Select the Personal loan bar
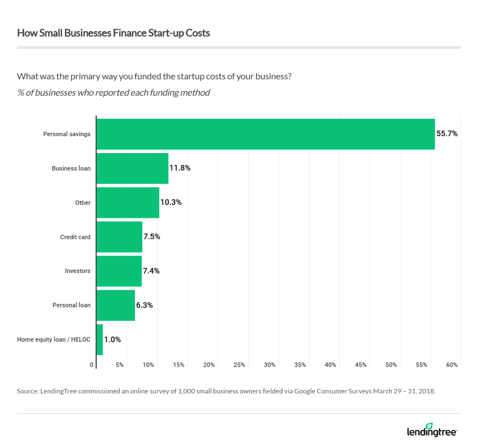 point(115,305)
